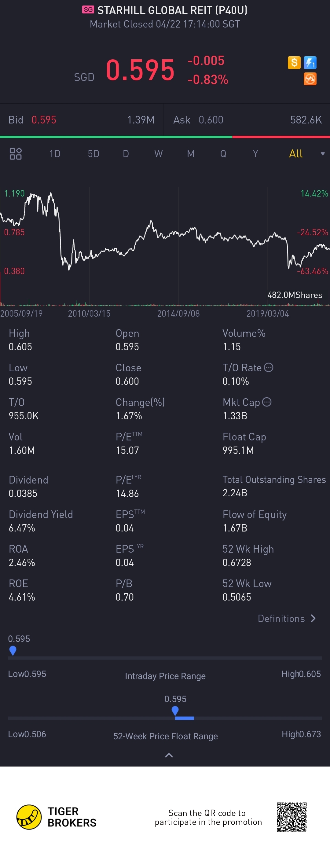
Task: Select the 5D chart period
Action: 93,154
